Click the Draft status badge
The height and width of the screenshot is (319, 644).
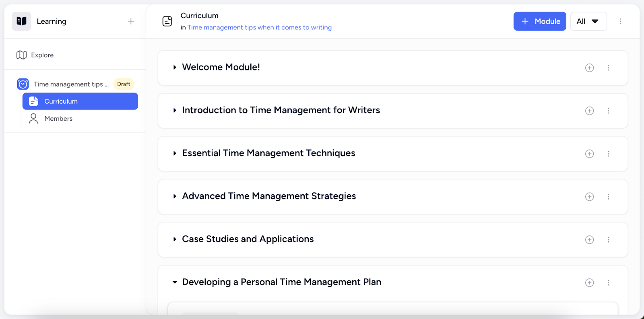click(x=123, y=84)
